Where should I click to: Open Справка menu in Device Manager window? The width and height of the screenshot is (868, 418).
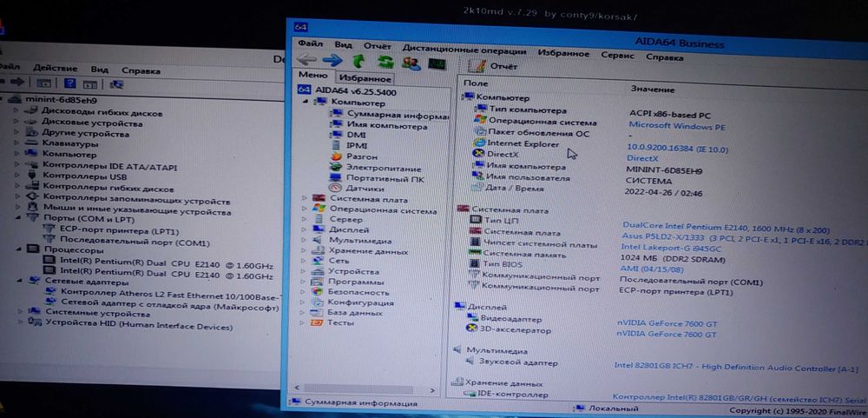tap(141, 71)
